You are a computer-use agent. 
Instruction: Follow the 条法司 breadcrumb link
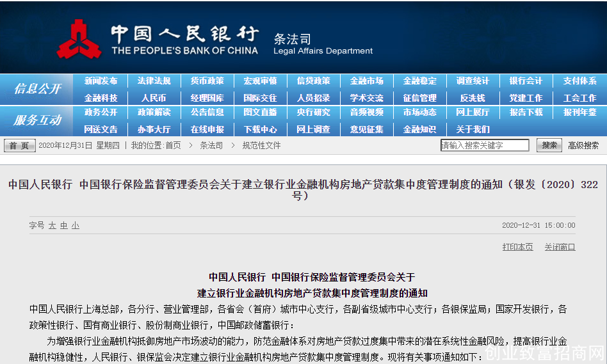(x=211, y=145)
